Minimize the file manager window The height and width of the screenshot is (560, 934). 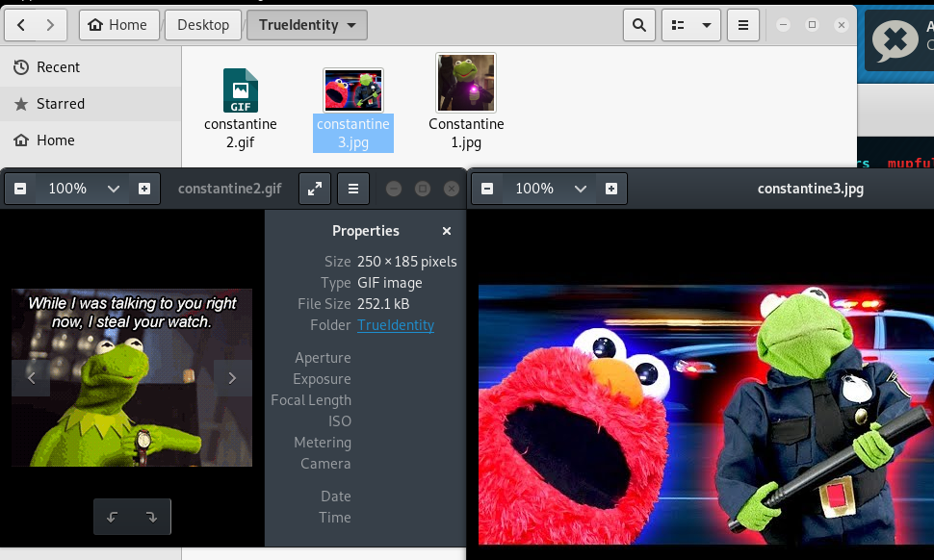[783, 25]
